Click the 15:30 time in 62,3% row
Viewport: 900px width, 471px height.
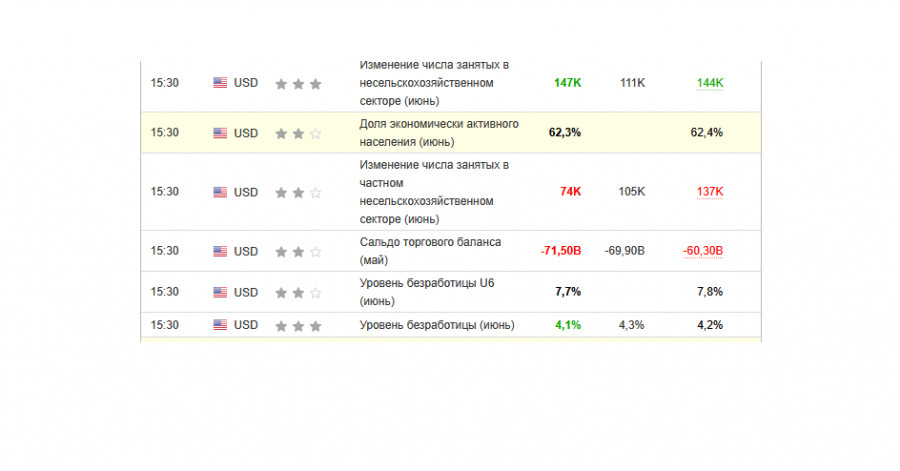165,133
